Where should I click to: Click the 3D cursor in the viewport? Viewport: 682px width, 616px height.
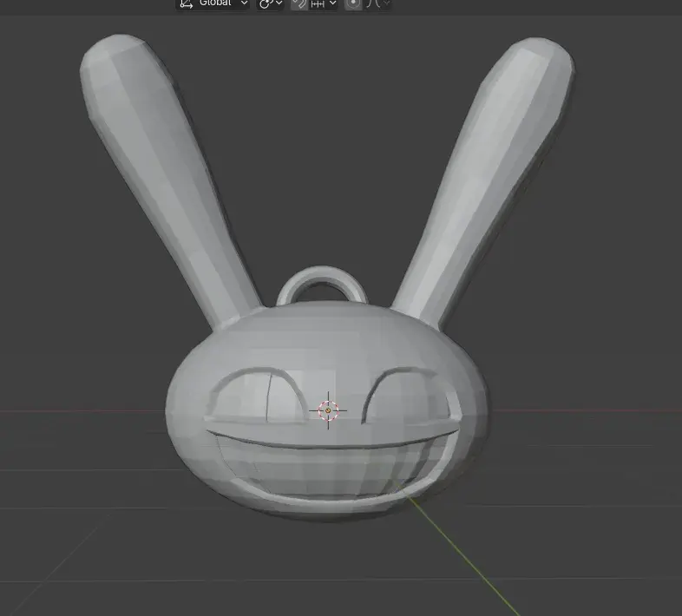click(x=328, y=410)
